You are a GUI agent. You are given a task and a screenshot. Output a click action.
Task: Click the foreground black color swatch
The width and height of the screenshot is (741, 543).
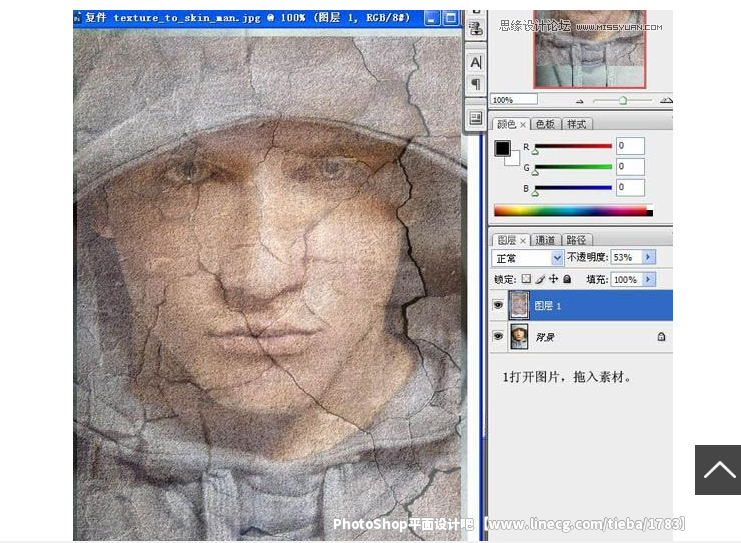[502, 148]
